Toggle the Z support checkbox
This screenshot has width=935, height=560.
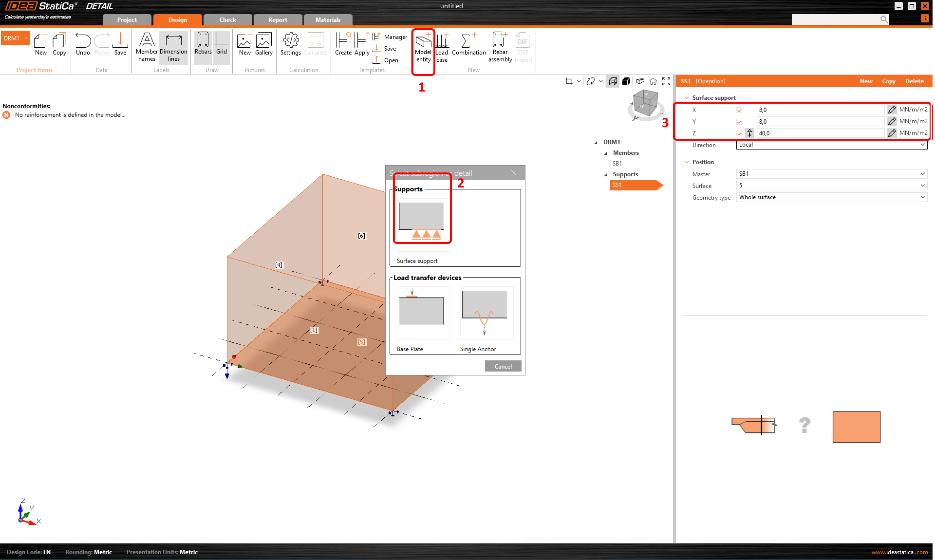tap(739, 133)
